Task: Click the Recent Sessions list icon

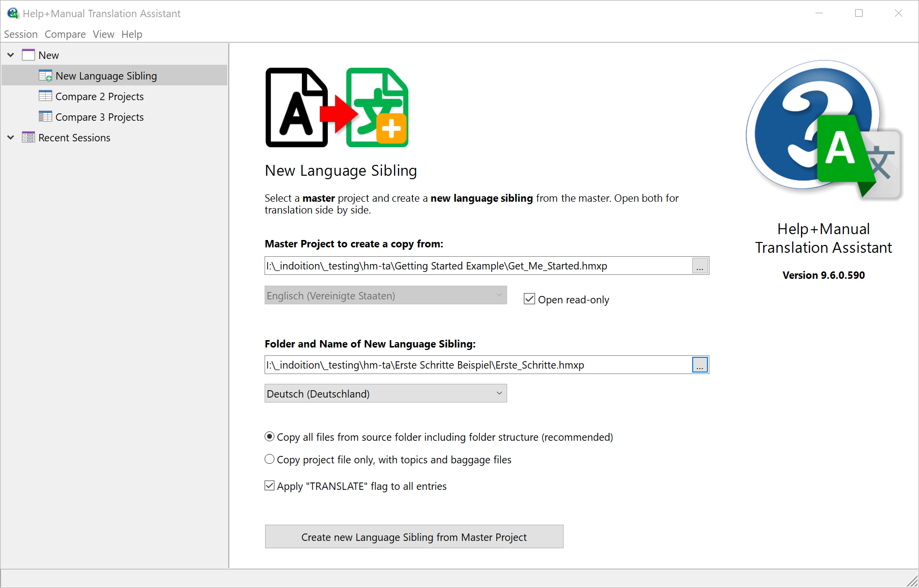Action: click(x=28, y=137)
